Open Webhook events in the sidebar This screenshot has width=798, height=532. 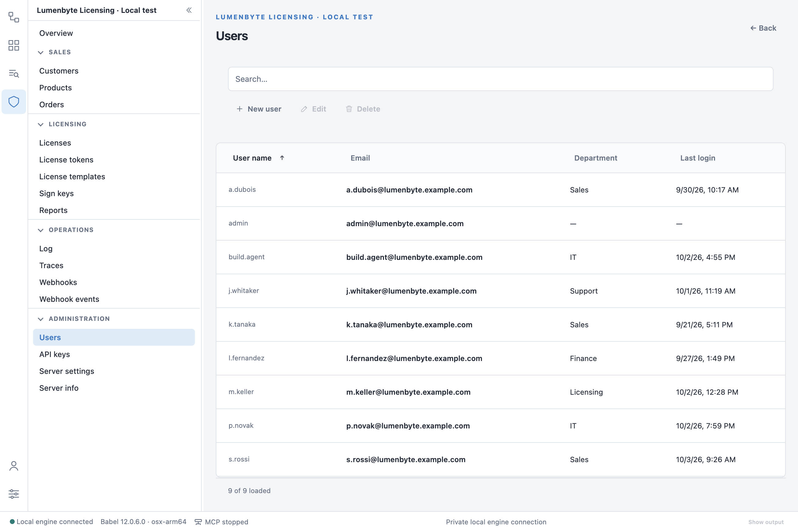69,299
